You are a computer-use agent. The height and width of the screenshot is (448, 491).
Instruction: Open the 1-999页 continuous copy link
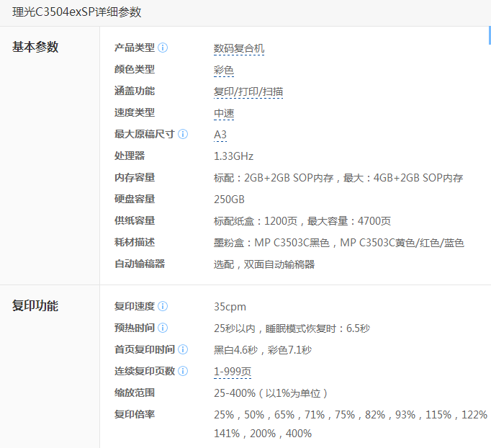pos(233,372)
